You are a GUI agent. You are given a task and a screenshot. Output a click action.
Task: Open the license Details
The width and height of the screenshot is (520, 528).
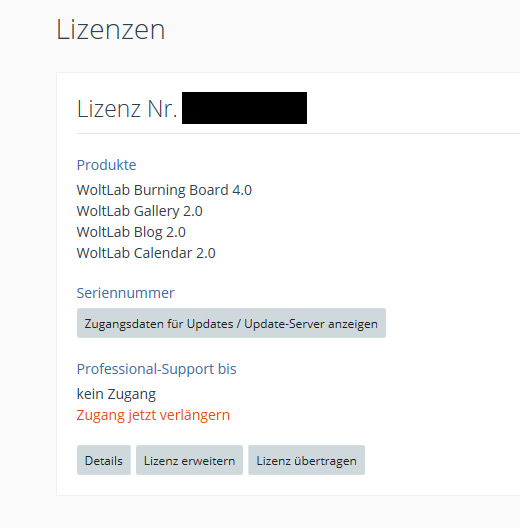pos(104,460)
